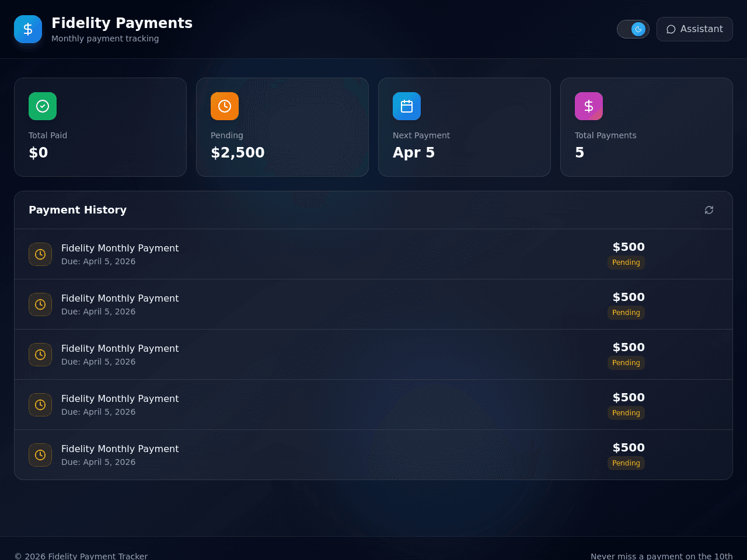Click the Pending $2,500 value
Screen dimensions: 747x560
[x=238, y=153]
